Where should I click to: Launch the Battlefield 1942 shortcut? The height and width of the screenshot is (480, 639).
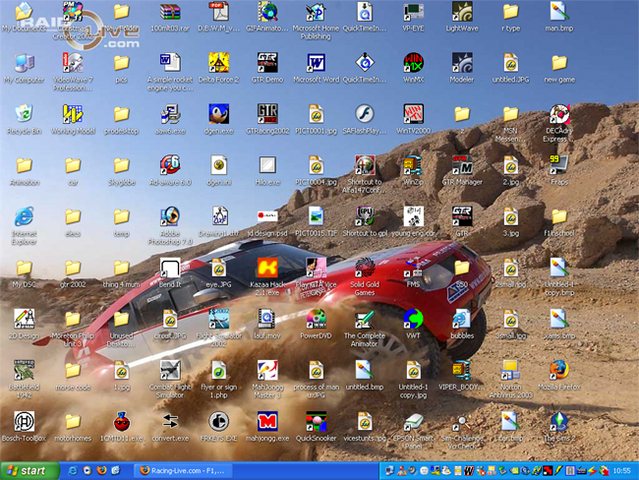[x=24, y=370]
